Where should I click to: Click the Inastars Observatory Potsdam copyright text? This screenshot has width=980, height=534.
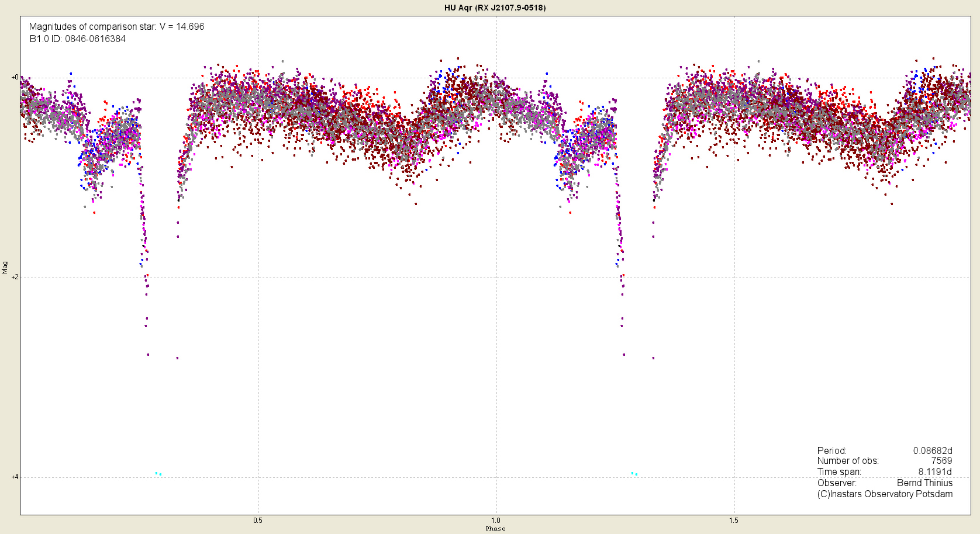(885, 494)
